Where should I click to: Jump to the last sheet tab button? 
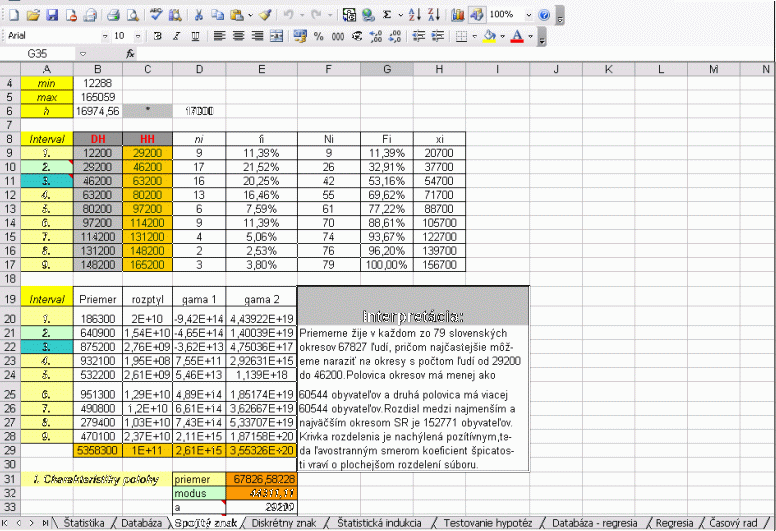click(x=45, y=523)
